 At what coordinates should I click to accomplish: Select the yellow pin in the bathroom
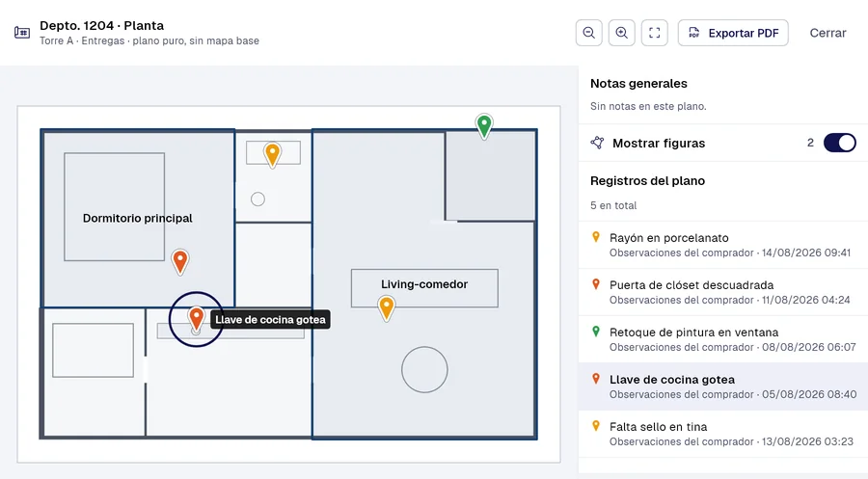pos(272,155)
